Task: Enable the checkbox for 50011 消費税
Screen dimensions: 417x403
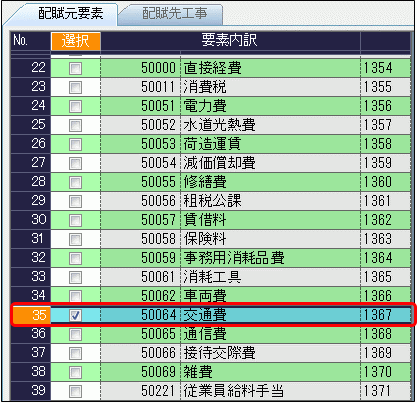Action: tap(76, 88)
